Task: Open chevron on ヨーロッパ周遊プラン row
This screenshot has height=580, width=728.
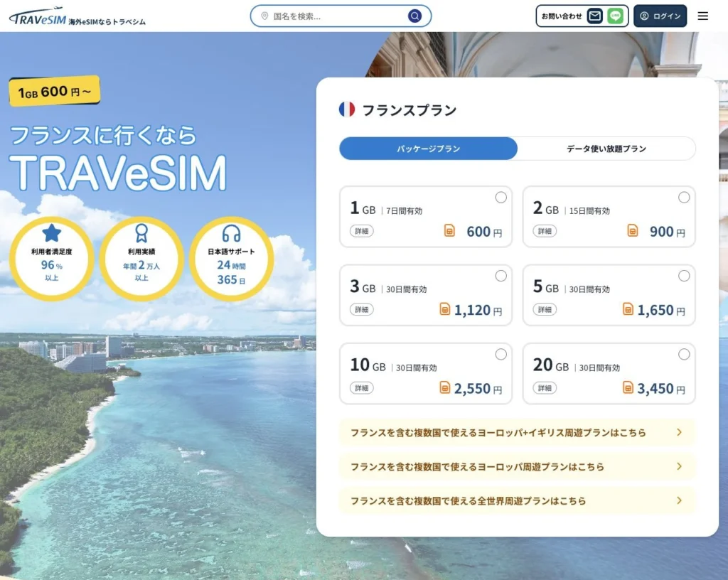Action: point(679,466)
